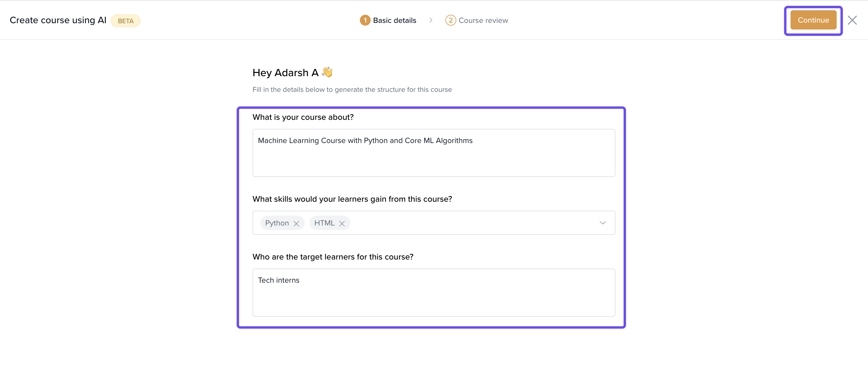868x376 pixels.
Task: Click the BETA badge
Action: coord(126,21)
